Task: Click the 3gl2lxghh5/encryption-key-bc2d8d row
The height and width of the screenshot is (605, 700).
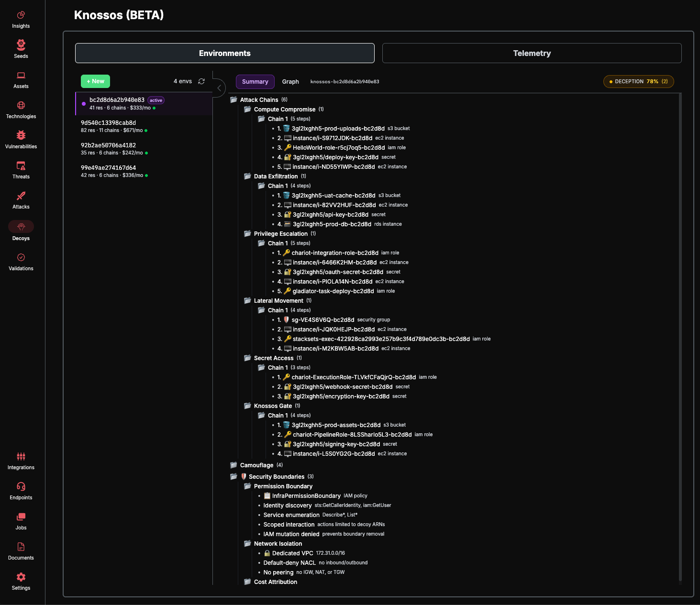Action: [x=342, y=396]
